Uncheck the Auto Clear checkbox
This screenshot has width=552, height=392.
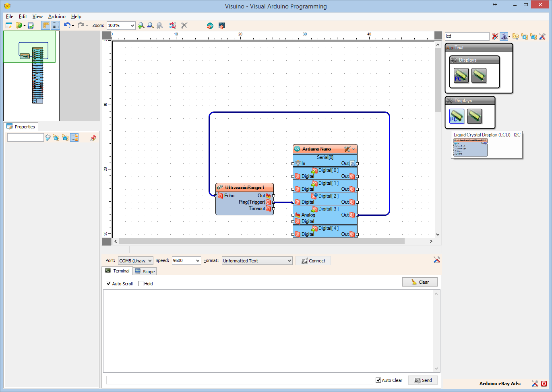378,380
